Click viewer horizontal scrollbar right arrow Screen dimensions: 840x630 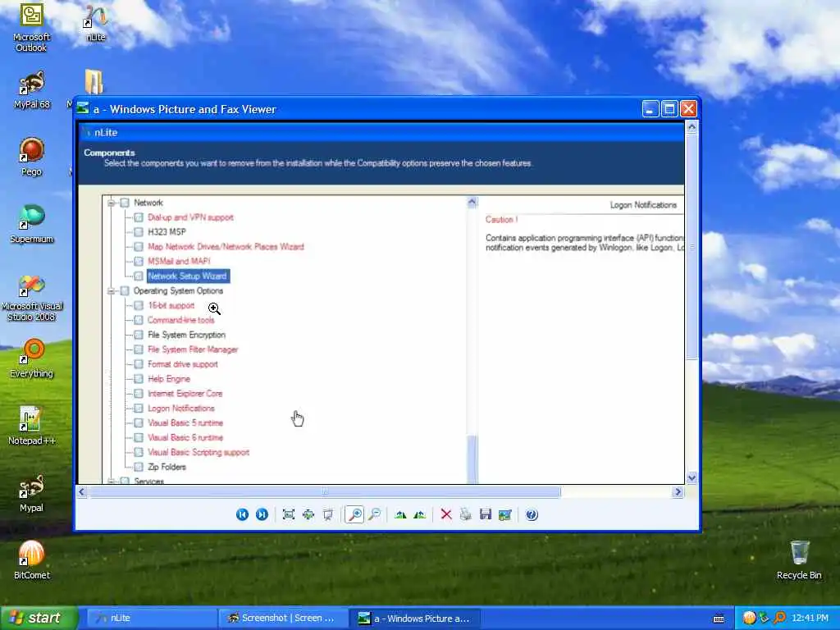[x=678, y=492]
